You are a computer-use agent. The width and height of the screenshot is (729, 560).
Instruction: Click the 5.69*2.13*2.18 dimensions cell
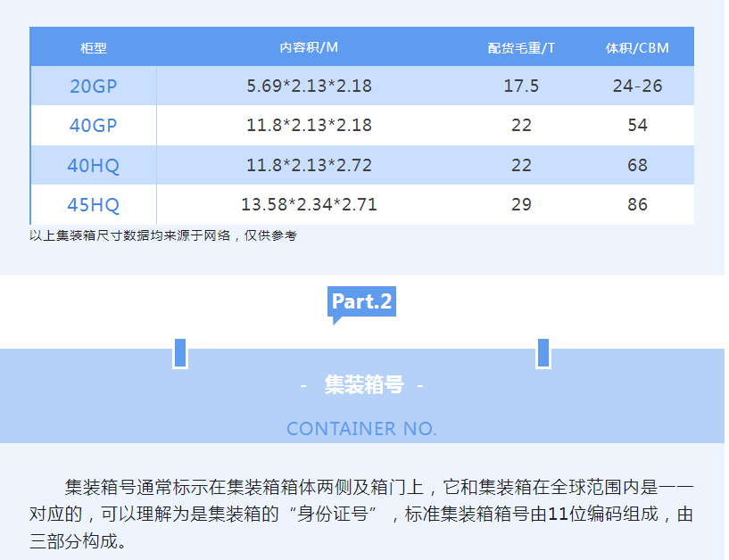tap(309, 86)
